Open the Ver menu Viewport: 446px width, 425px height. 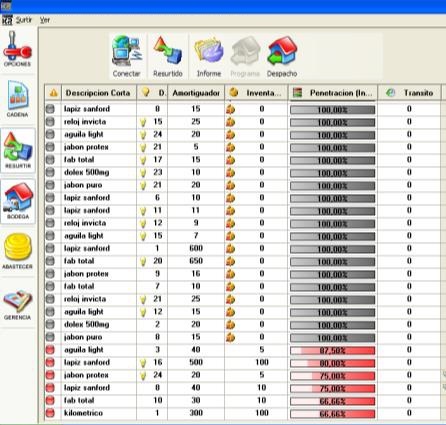pos(45,20)
